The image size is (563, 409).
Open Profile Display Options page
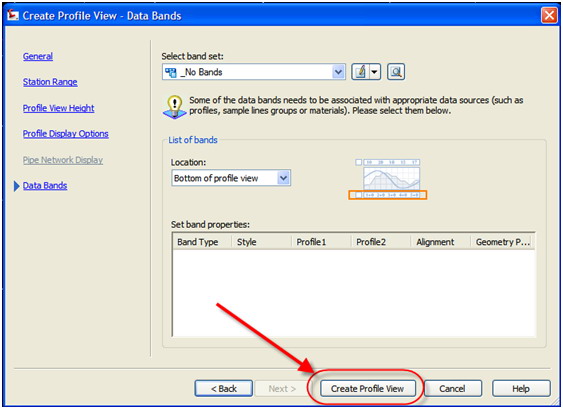point(65,134)
